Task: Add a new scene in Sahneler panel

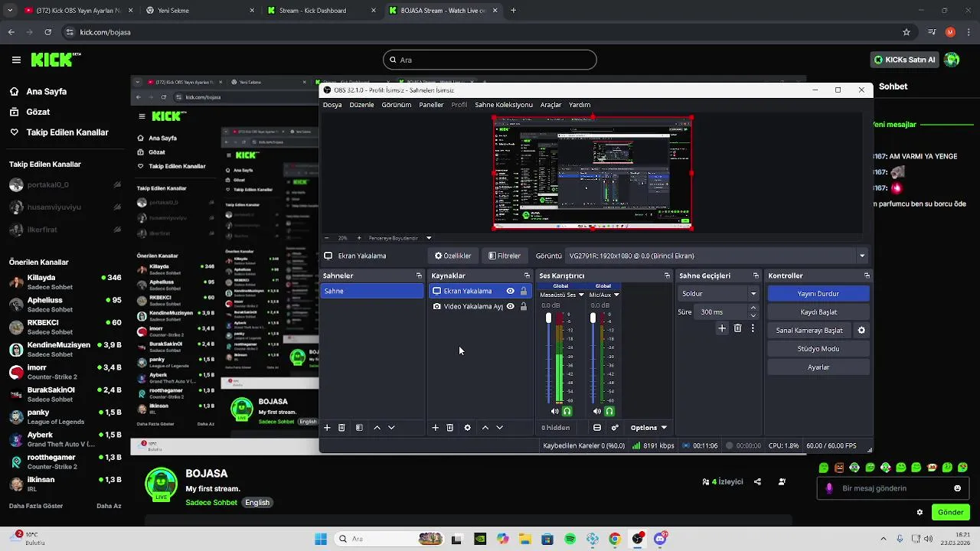Action: click(x=327, y=428)
